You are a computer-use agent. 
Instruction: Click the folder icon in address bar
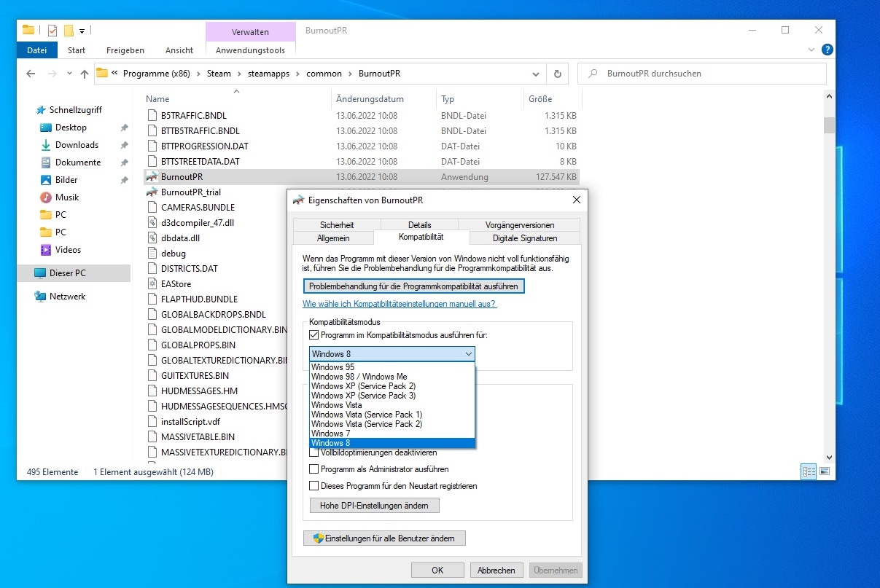pos(102,74)
